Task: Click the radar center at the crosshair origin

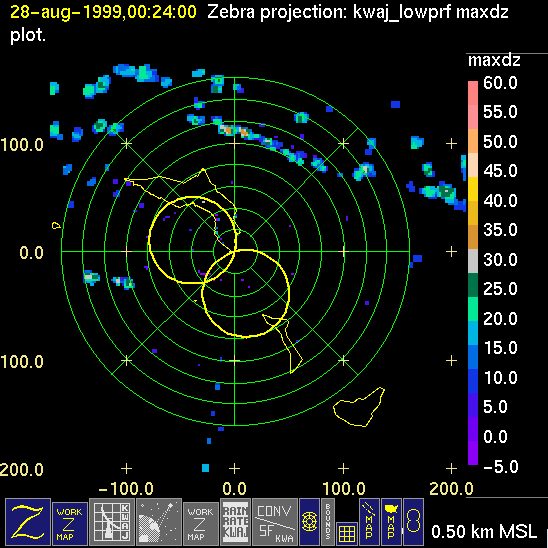Action: pos(235,251)
